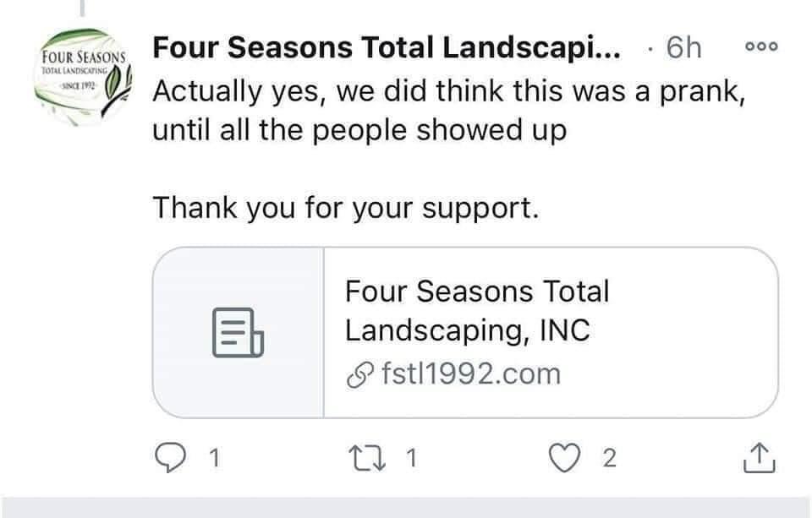This screenshot has height=518, width=812.
Task: Open the three-dot more options menu
Action: (760, 47)
